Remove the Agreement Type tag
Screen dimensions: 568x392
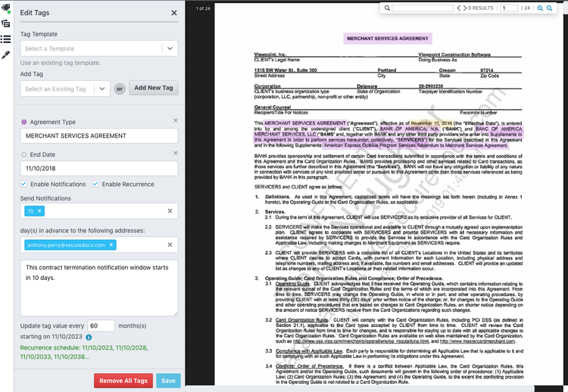pos(176,120)
